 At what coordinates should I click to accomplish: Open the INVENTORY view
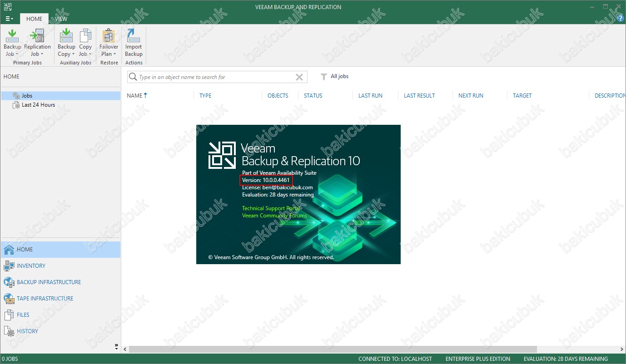click(x=31, y=266)
